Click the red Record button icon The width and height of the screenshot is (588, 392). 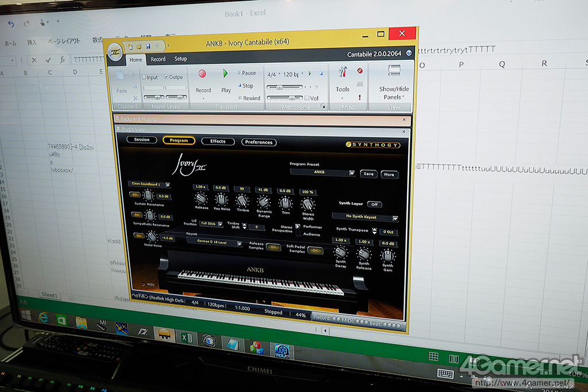pyautogui.click(x=202, y=74)
